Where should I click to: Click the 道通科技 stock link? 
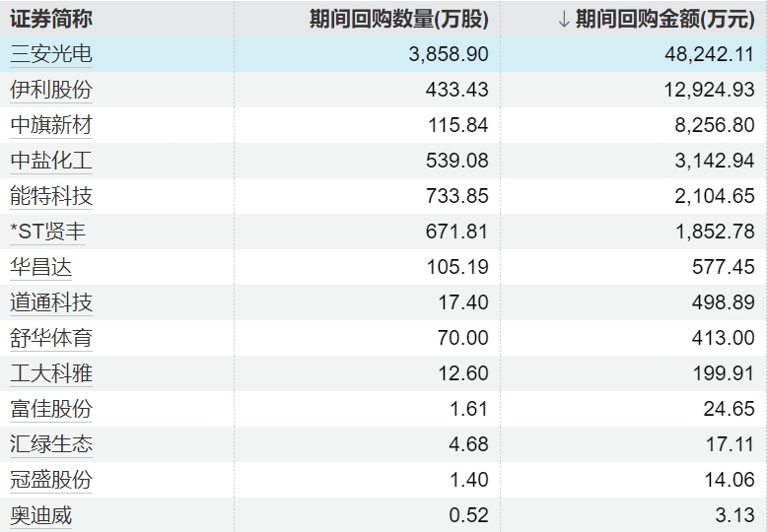pos(51,302)
